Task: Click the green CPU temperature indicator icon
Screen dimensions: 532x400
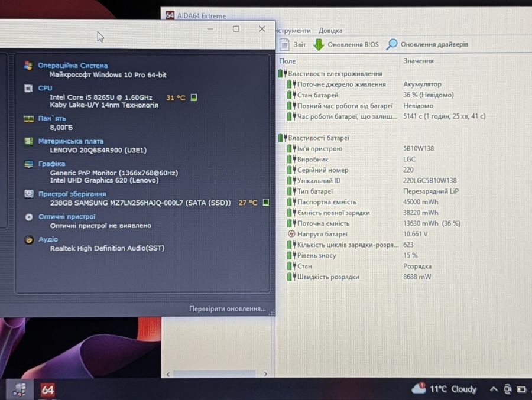Action: point(193,97)
